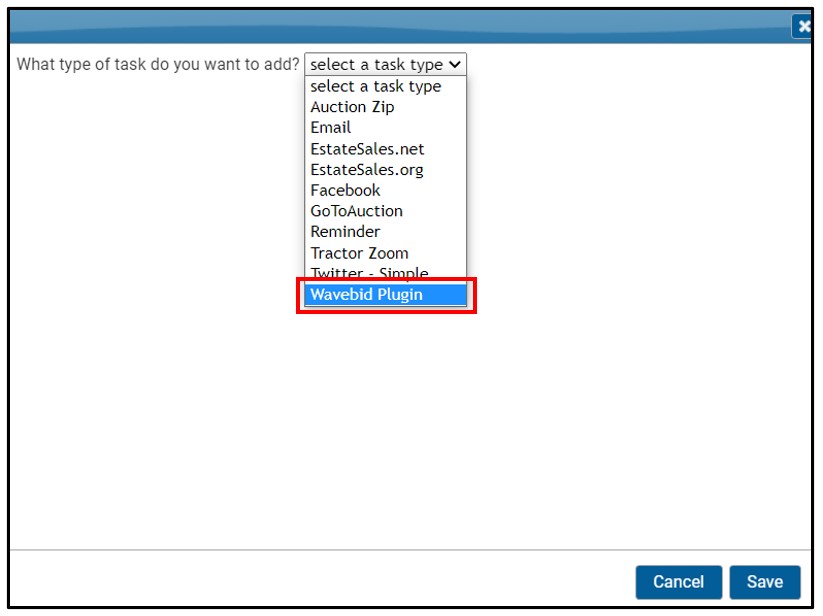Select the "Twitter - Simple" task type
The height and width of the screenshot is (616, 823).
click(x=359, y=273)
